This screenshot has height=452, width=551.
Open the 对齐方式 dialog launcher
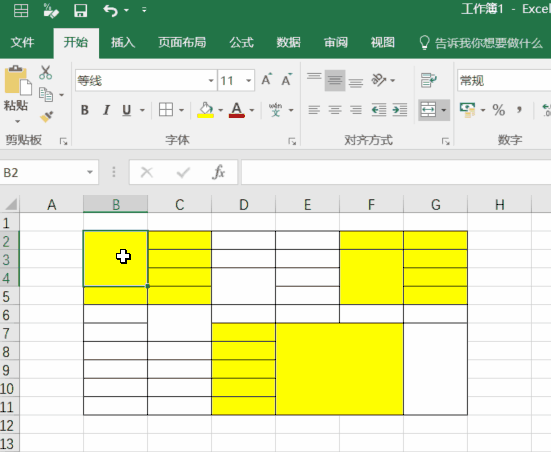click(x=446, y=141)
